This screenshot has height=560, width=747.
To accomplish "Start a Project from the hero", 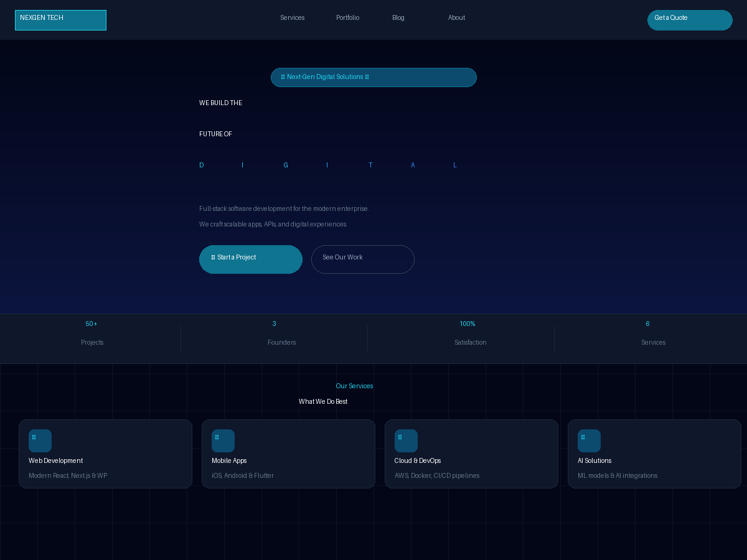I will coord(251,259).
